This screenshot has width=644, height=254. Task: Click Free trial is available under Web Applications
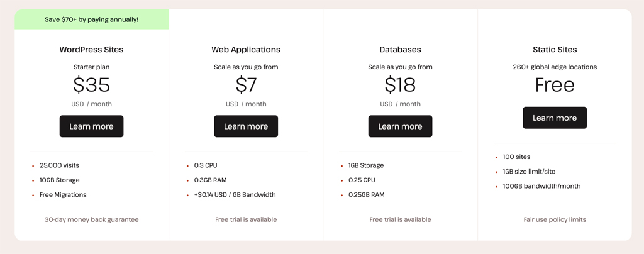246,219
